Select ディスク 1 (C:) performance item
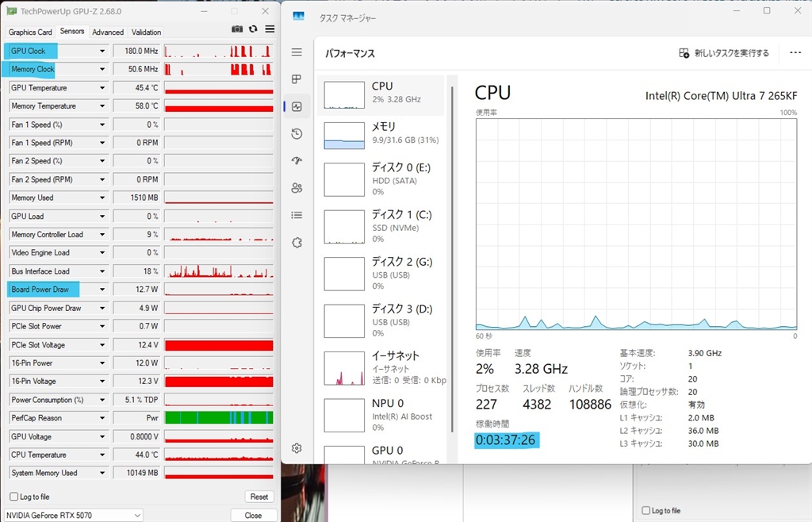The width and height of the screenshot is (812, 522). (x=381, y=226)
